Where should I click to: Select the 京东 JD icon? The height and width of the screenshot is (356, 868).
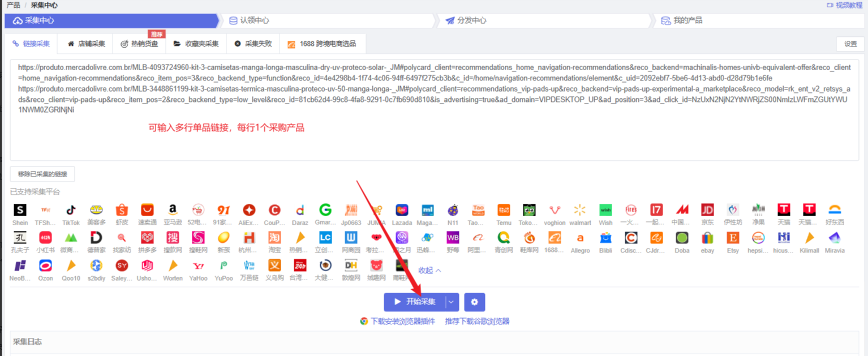(707, 210)
